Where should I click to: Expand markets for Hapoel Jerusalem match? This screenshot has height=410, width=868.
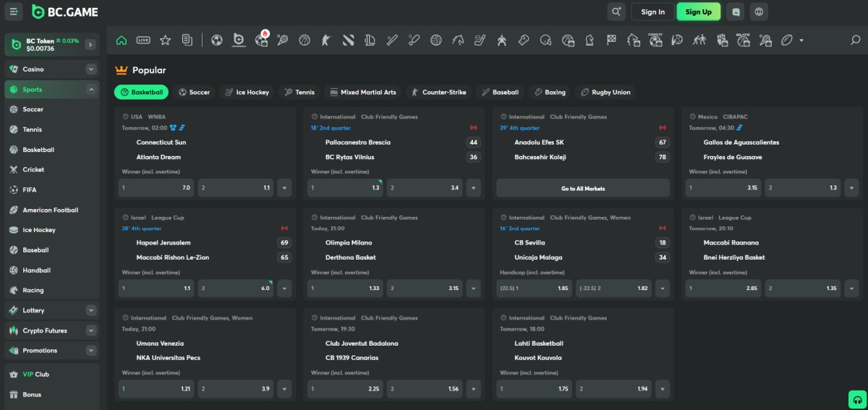tap(284, 289)
